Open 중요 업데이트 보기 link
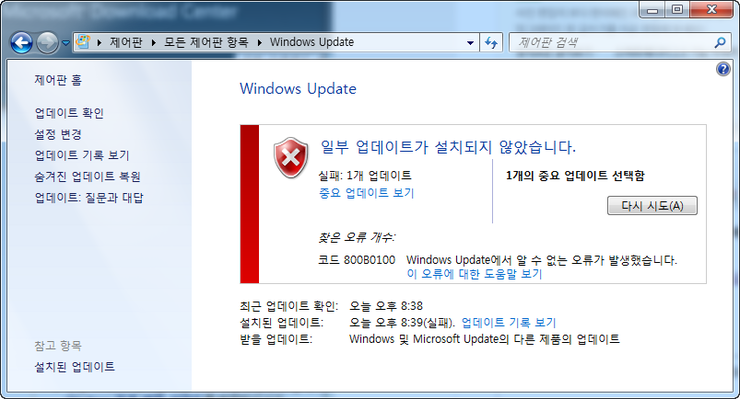The width and height of the screenshot is (740, 399). (367, 193)
